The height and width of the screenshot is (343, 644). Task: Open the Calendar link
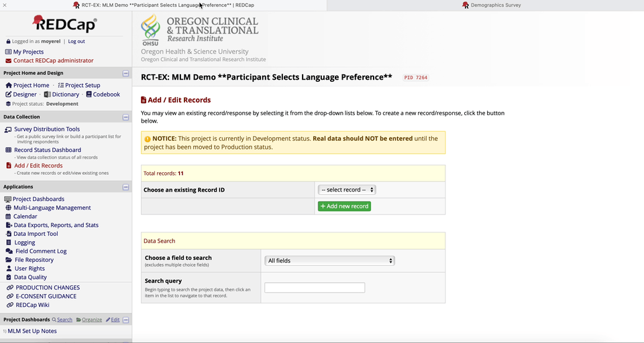pyautogui.click(x=25, y=216)
